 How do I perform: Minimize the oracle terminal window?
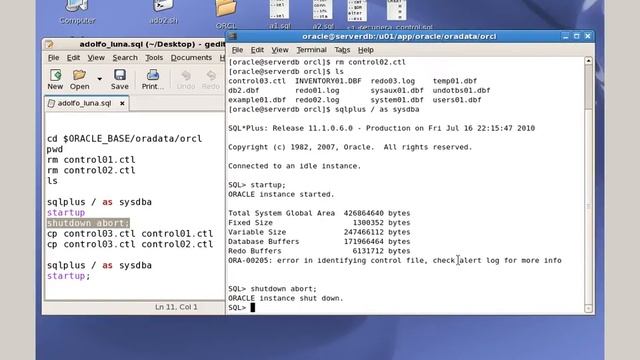[565, 36]
